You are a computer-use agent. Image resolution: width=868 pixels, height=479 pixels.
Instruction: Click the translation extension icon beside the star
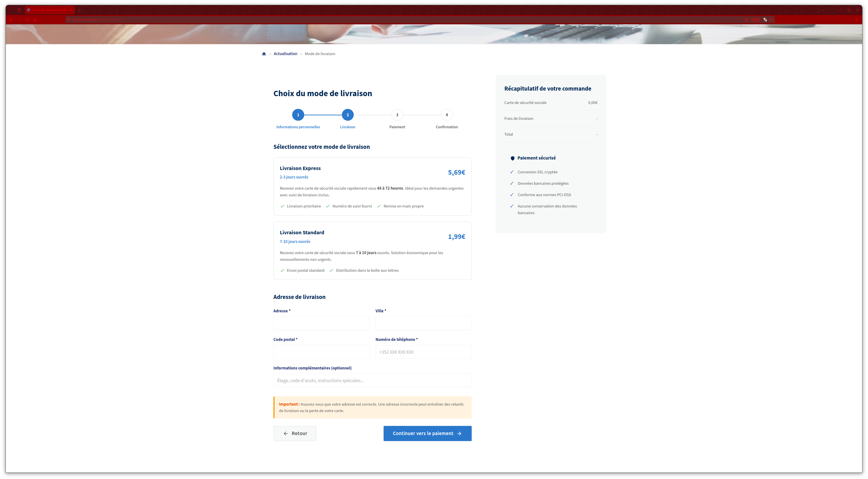(x=765, y=20)
